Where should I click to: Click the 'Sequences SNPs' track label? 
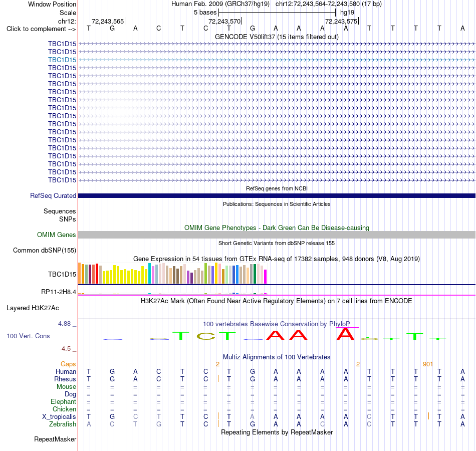[x=60, y=215]
